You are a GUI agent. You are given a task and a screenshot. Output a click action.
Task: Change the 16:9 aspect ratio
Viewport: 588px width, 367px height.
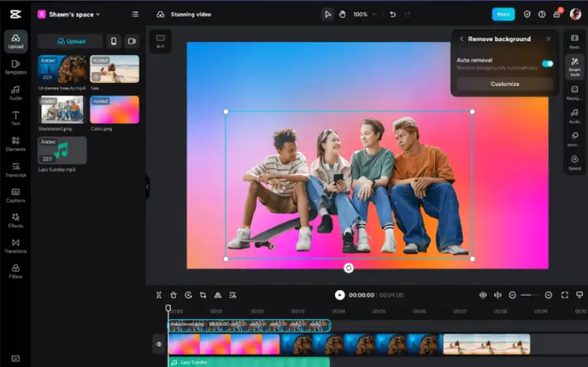161,41
